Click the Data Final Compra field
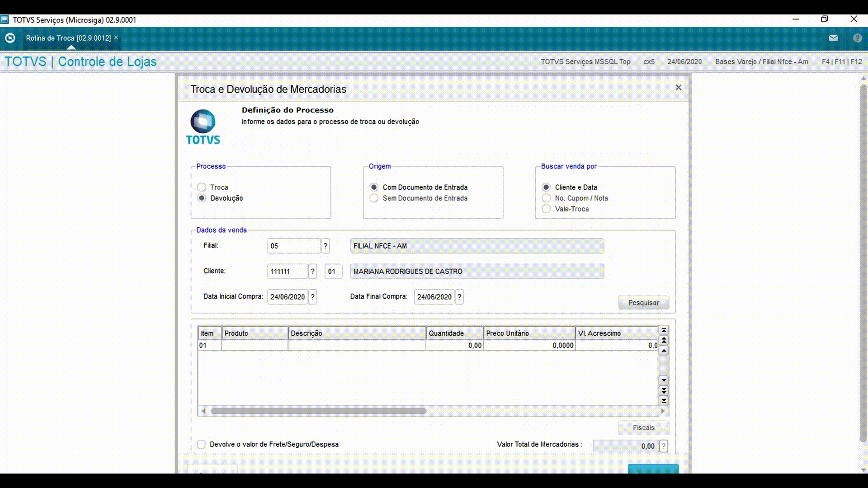The height and width of the screenshot is (488, 868). [434, 297]
